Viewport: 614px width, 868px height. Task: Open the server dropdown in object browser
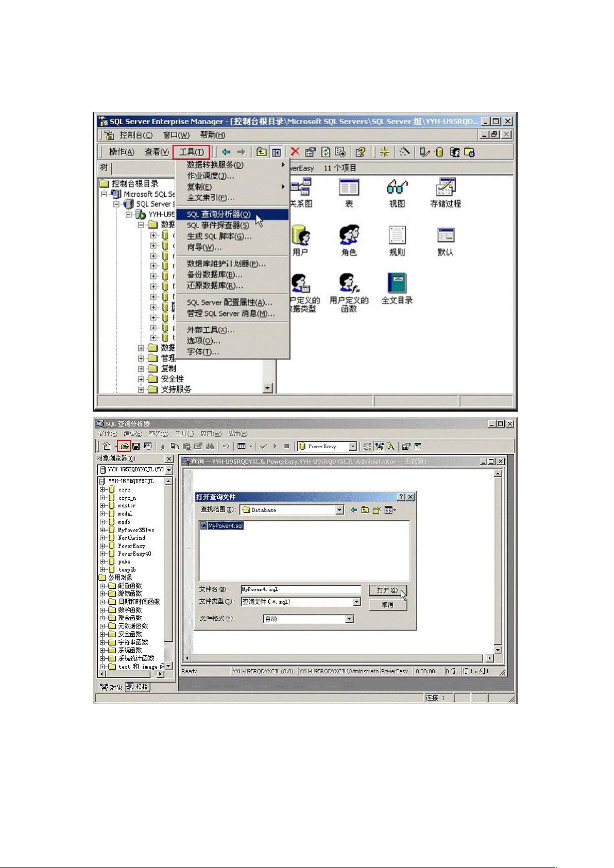(168, 470)
